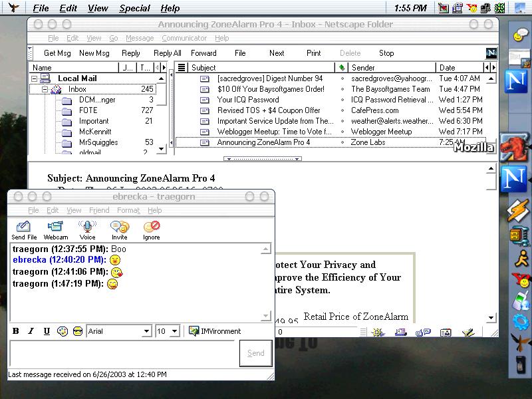The height and width of the screenshot is (399, 532).
Task: Open Newsgroups from Netscape component bar
Action: (423, 332)
